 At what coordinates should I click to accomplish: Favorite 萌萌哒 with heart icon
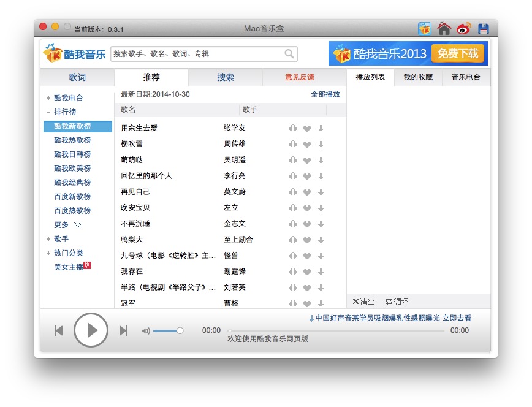coord(307,160)
